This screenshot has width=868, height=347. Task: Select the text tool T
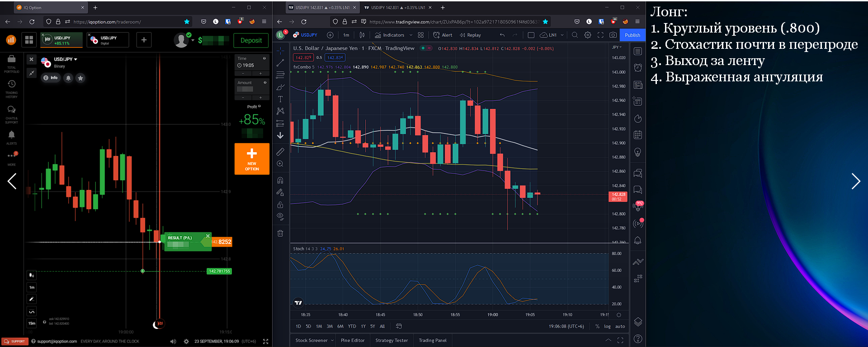[x=280, y=99]
